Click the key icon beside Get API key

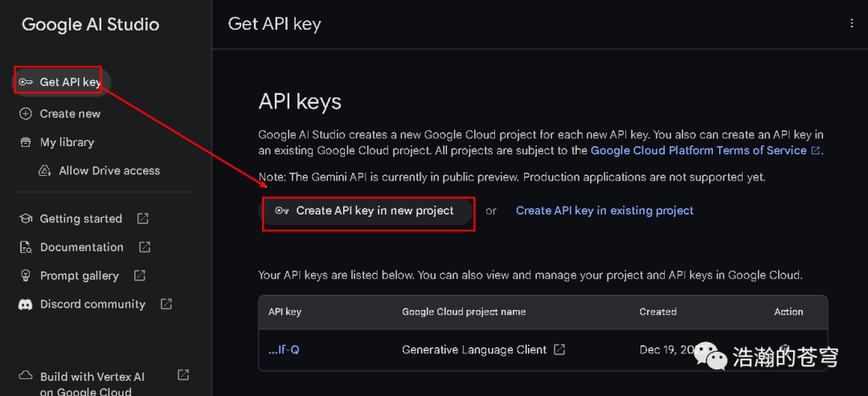point(26,82)
